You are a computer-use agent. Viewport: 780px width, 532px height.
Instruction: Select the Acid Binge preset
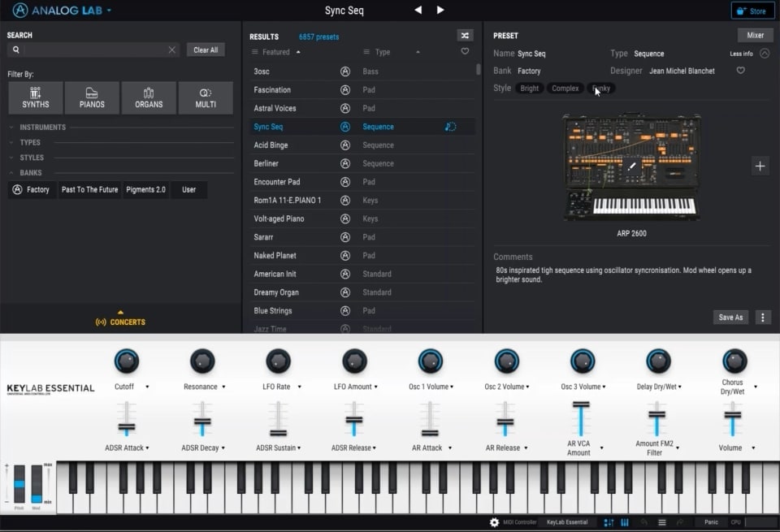(x=271, y=145)
